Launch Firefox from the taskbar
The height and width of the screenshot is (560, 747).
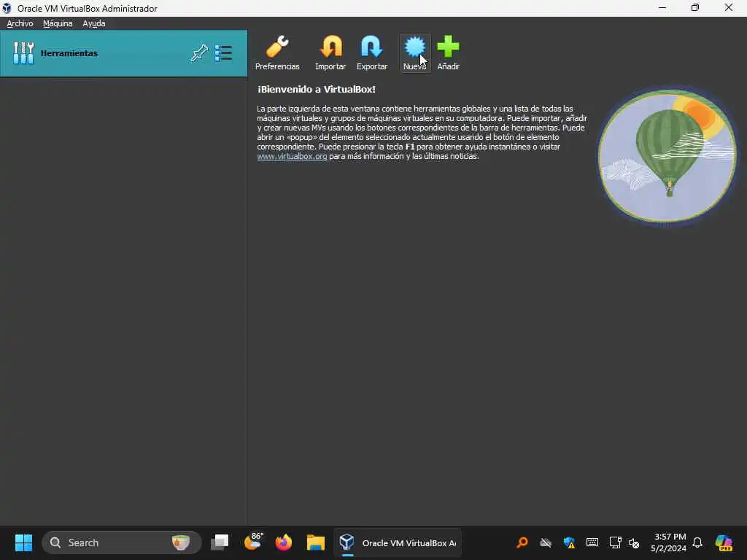pyautogui.click(x=284, y=542)
